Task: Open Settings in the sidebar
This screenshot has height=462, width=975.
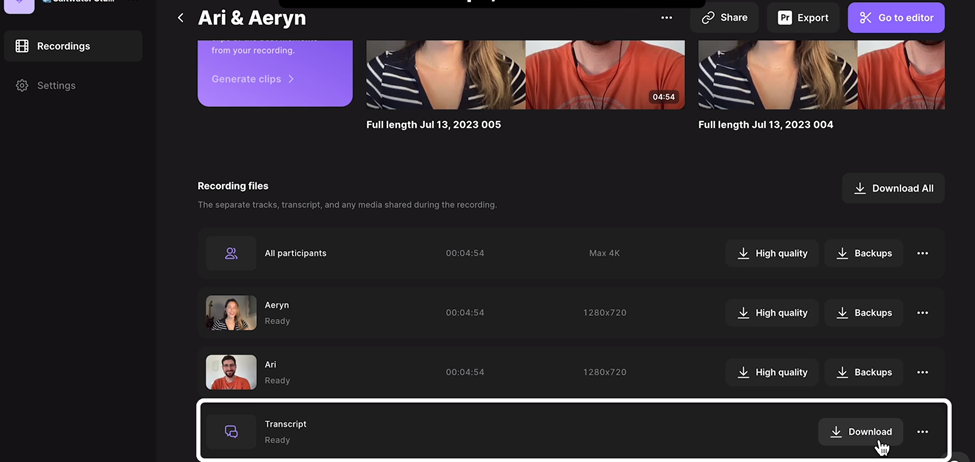Action: 45,85
